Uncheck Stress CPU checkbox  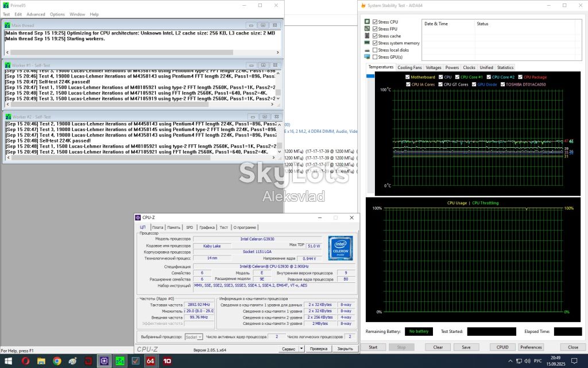tap(375, 22)
